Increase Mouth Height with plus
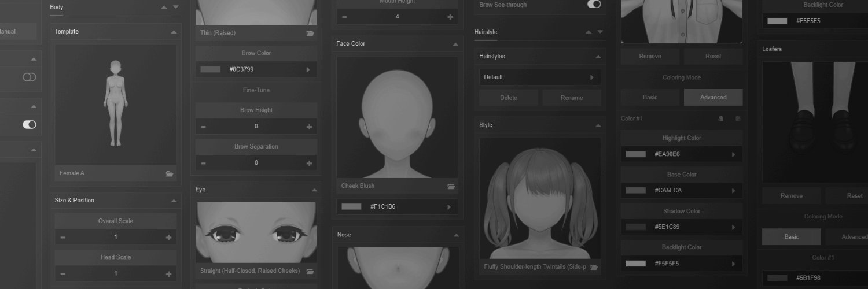Image resolution: width=868 pixels, height=289 pixels. [450, 17]
